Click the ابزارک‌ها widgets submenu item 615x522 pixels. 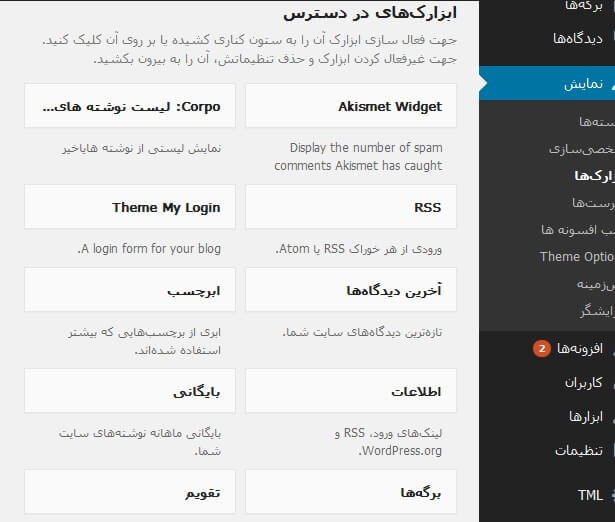[595, 176]
